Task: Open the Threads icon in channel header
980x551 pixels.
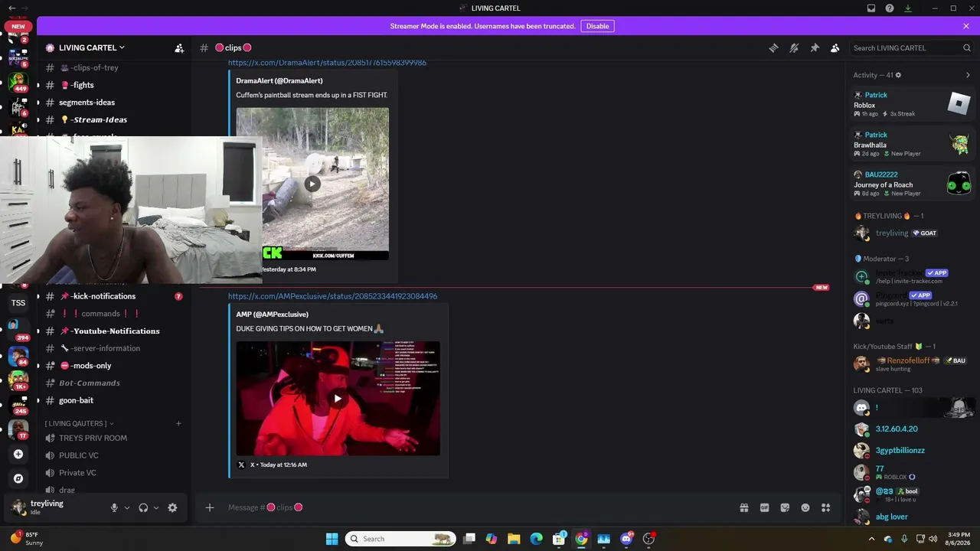Action: tap(773, 47)
